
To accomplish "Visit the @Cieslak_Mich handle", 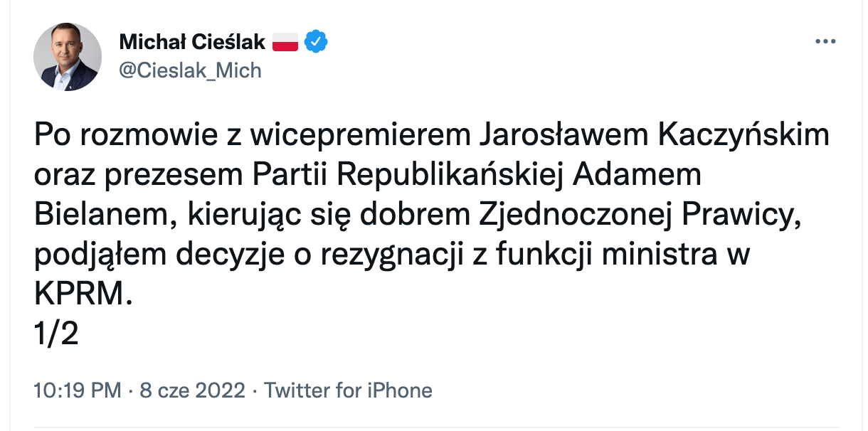I will [190, 70].
